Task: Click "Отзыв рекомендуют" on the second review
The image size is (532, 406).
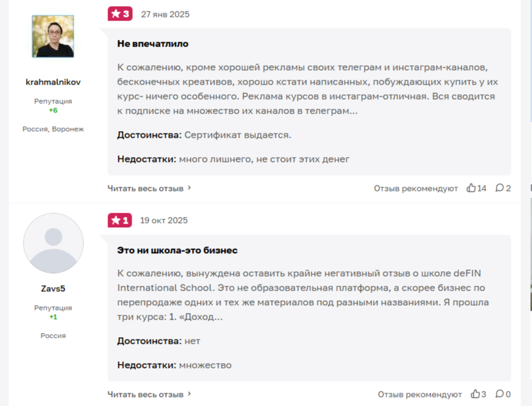Action: coord(420,395)
